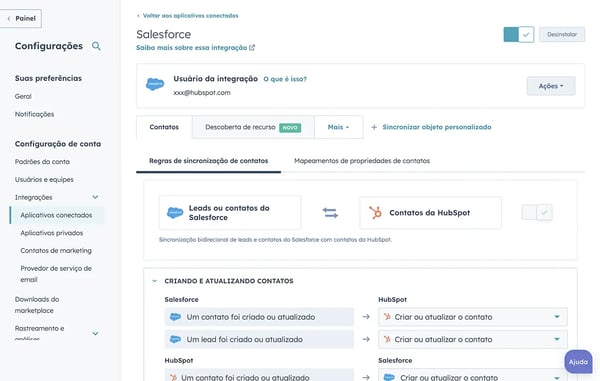Open Provedor de serviço de email
This screenshot has width=600, height=381.
(56, 274)
